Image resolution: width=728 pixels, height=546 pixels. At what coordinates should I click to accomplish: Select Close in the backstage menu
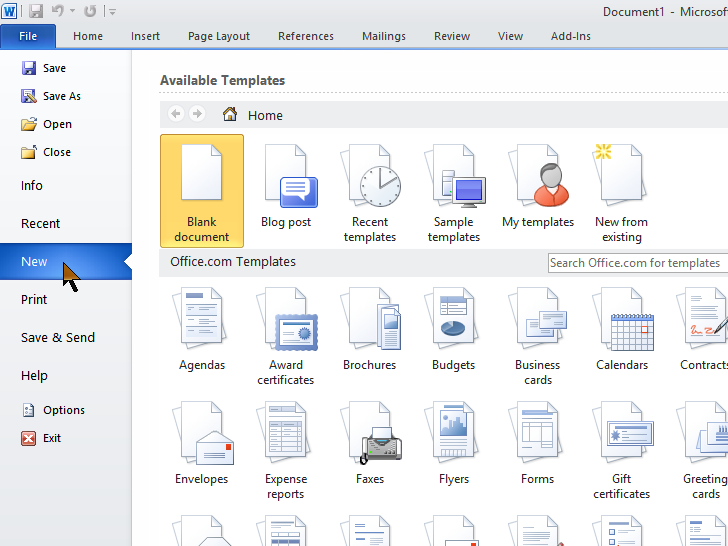pyautogui.click(x=46, y=152)
